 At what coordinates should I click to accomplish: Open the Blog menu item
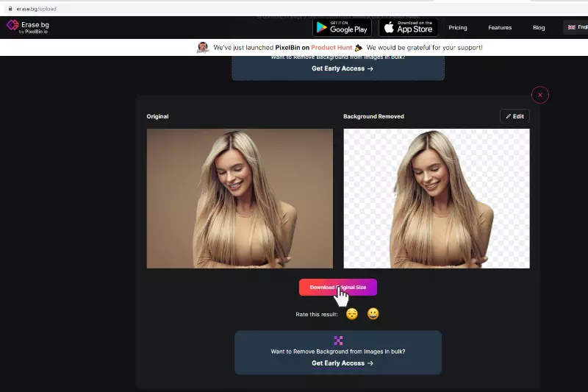point(539,27)
